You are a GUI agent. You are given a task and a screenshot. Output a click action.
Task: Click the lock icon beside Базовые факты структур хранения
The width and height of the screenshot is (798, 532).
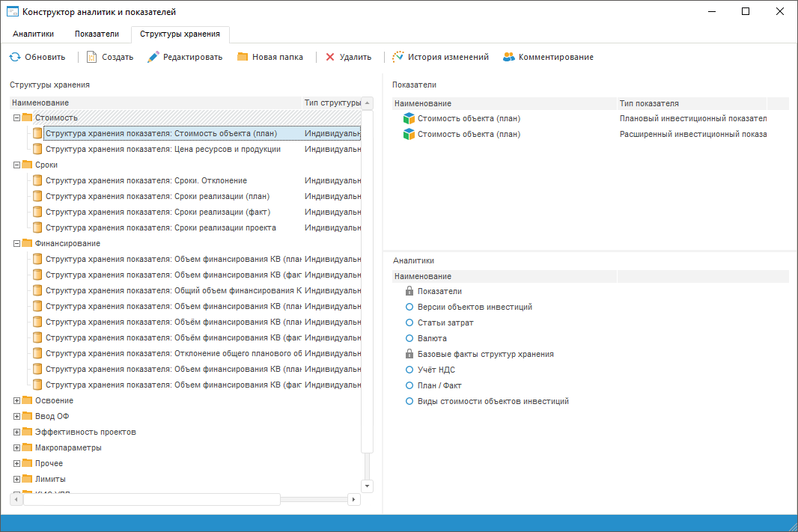(x=409, y=354)
